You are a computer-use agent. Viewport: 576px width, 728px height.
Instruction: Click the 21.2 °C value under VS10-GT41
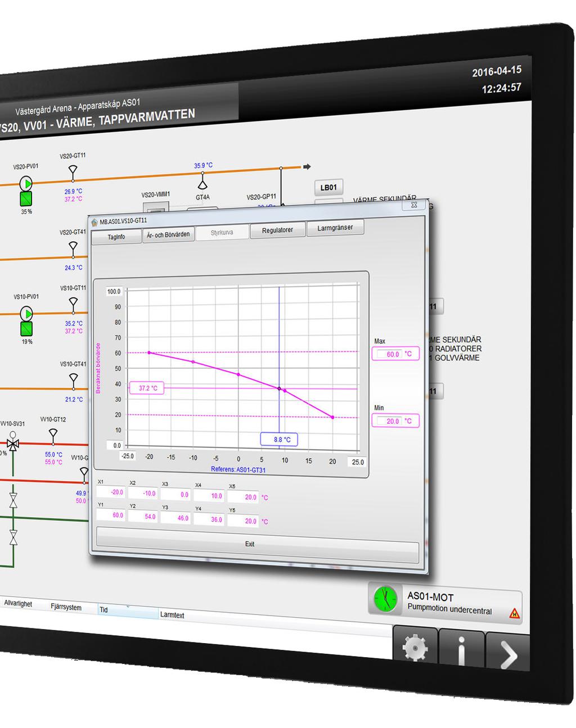click(74, 400)
